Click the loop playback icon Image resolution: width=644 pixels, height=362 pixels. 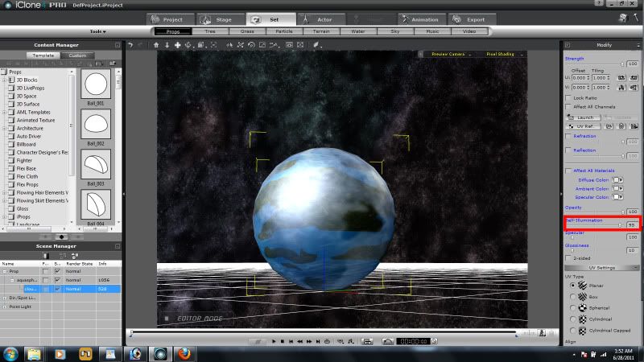328,341
